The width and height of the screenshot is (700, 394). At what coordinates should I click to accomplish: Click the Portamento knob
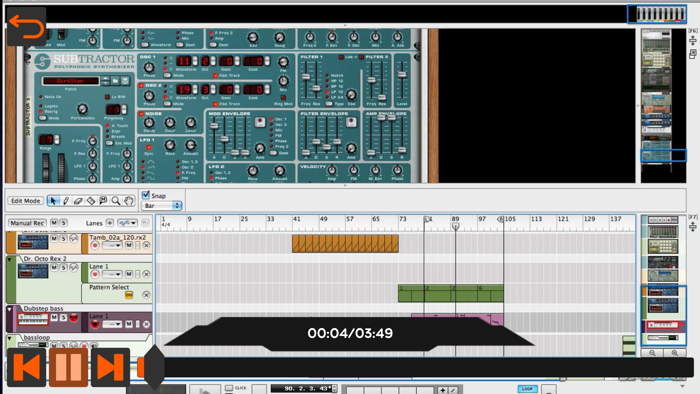click(x=82, y=109)
